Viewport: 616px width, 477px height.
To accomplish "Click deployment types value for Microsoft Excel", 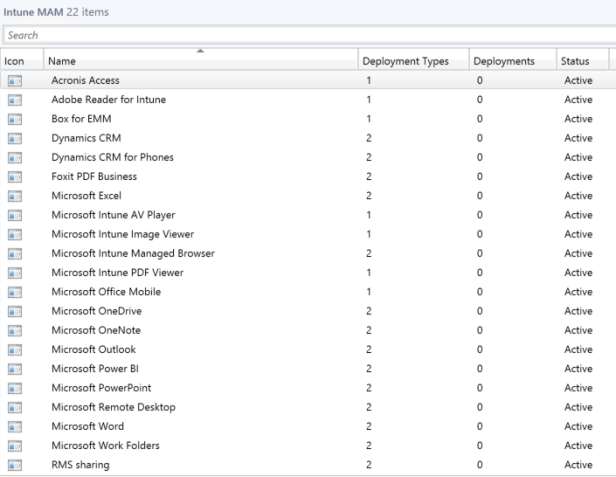I will [368, 196].
